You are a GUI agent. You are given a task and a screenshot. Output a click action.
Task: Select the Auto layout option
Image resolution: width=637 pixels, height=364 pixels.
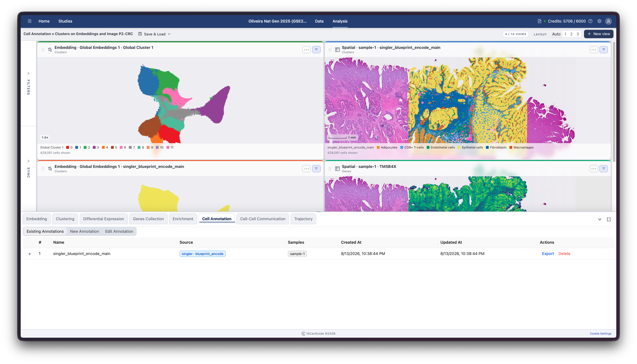pos(556,34)
